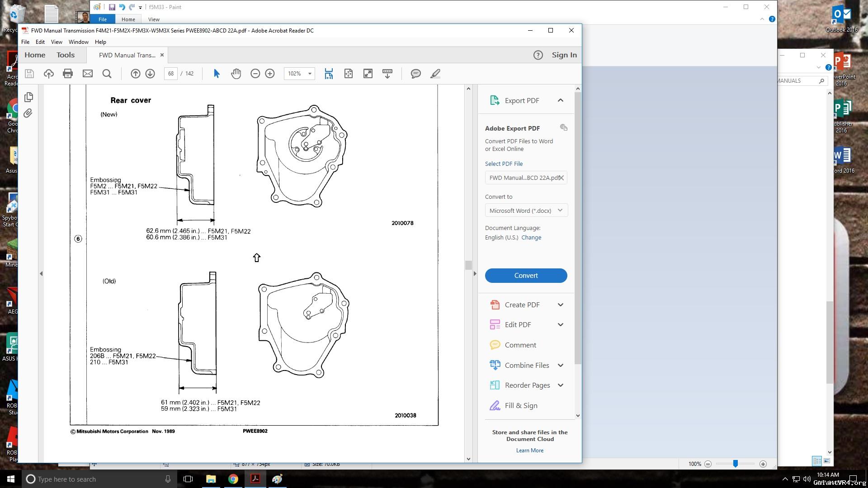Image resolution: width=868 pixels, height=488 pixels.
Task: Select the highlight text pen icon
Action: (x=435, y=74)
